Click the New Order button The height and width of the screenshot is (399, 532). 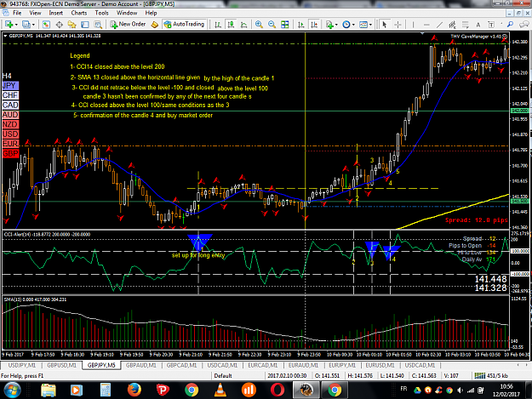[129, 25]
